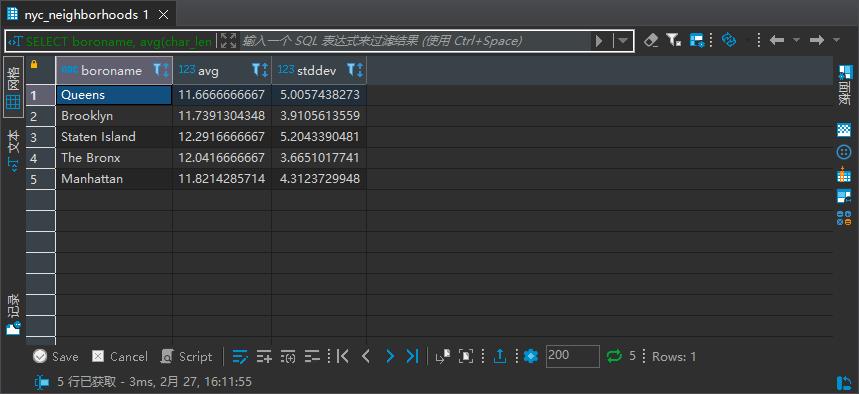Click the avg value 11.6666666667
This screenshot has width=859, height=394.
point(222,95)
